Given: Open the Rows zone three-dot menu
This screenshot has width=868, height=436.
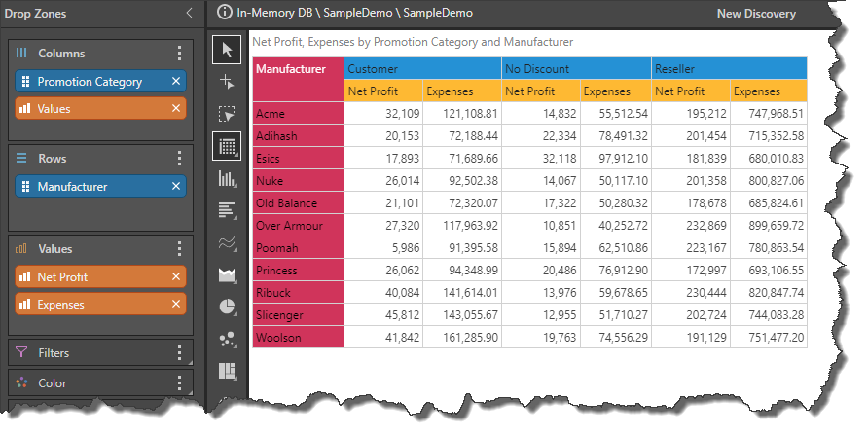Looking at the screenshot, I should (179, 159).
